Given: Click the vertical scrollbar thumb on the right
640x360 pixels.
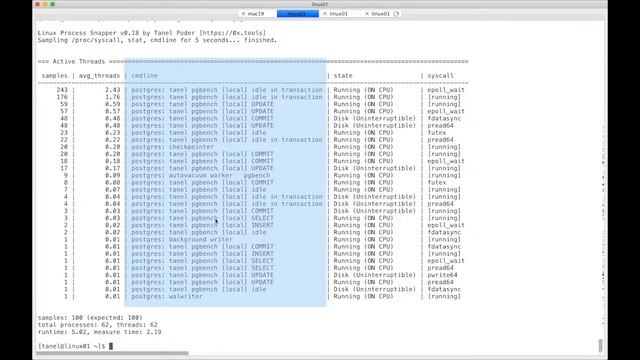Looking at the screenshot, I should [x=600, y=345].
